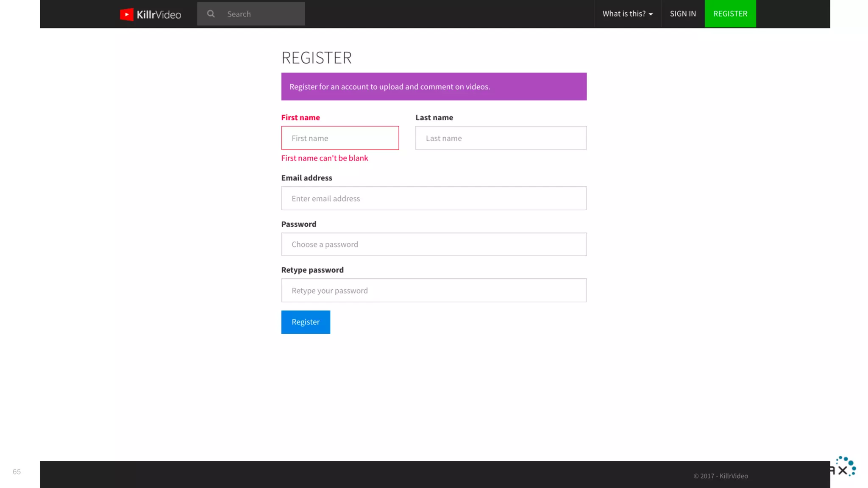Open the SIGN IN page

click(683, 14)
